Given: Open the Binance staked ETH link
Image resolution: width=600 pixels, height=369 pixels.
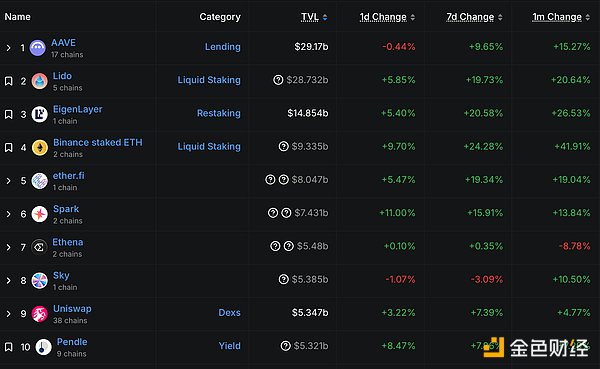Looking at the screenshot, I should tap(98, 142).
